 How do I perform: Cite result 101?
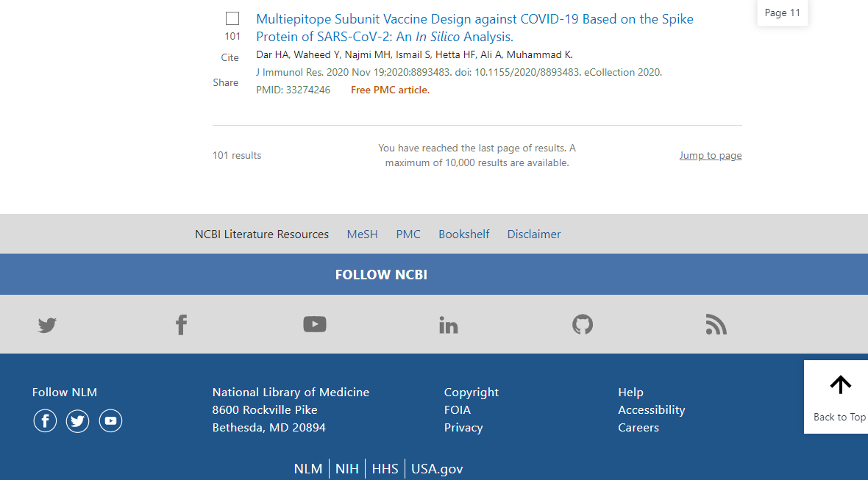[x=230, y=57]
